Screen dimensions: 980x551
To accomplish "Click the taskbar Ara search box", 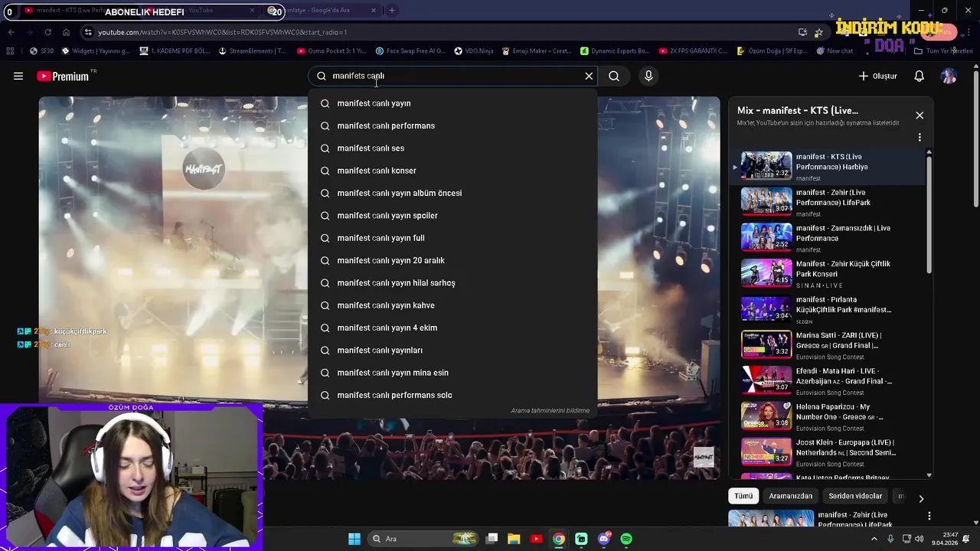I will (x=423, y=539).
